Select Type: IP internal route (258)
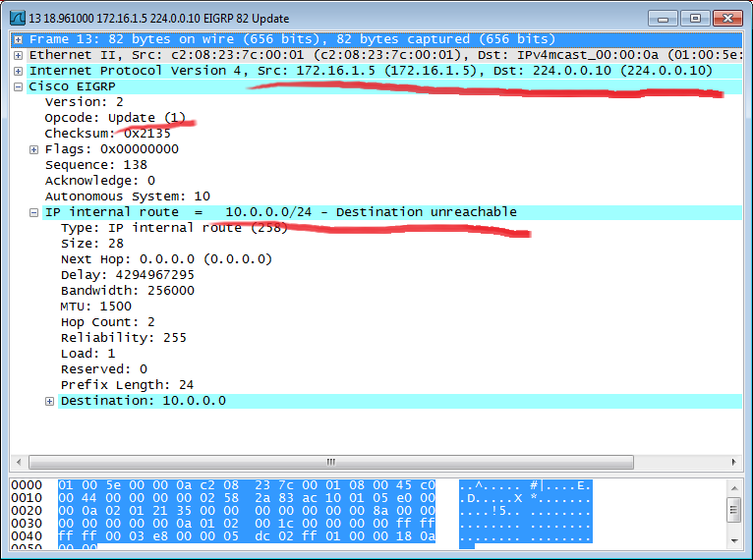The height and width of the screenshot is (560, 753). point(174,228)
